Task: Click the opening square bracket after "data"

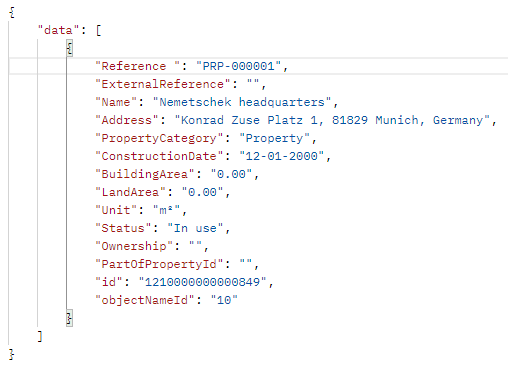Action: coord(98,30)
